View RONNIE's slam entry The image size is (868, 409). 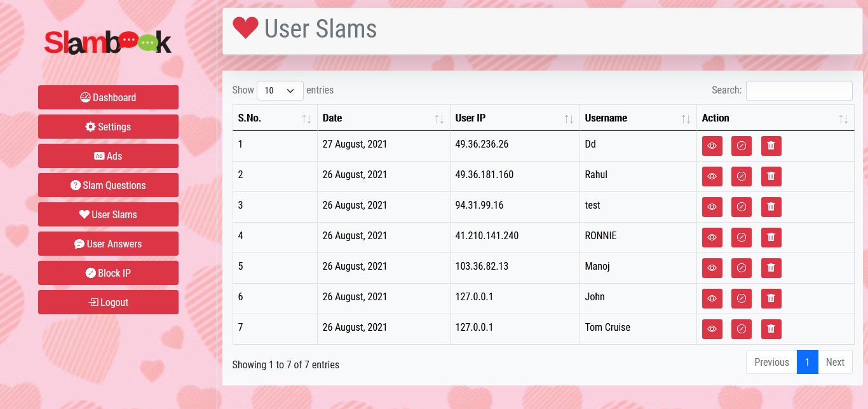[x=712, y=237]
